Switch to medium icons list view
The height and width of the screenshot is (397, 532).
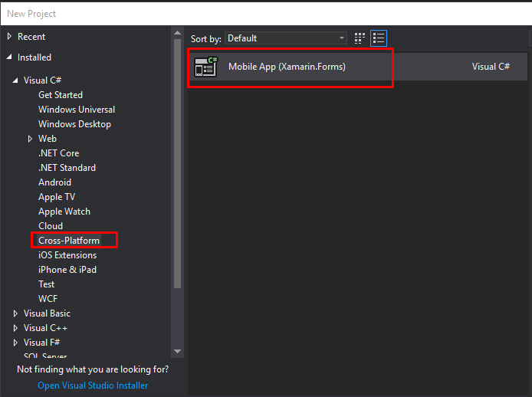click(379, 38)
